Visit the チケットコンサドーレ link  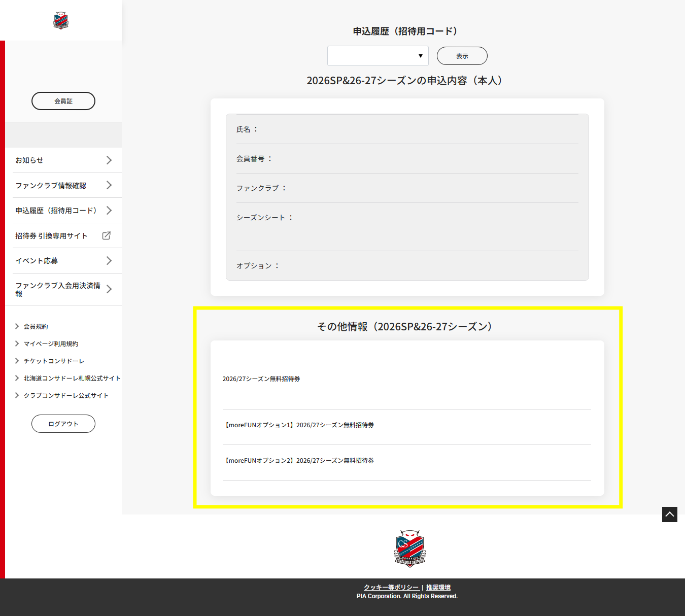(54, 361)
